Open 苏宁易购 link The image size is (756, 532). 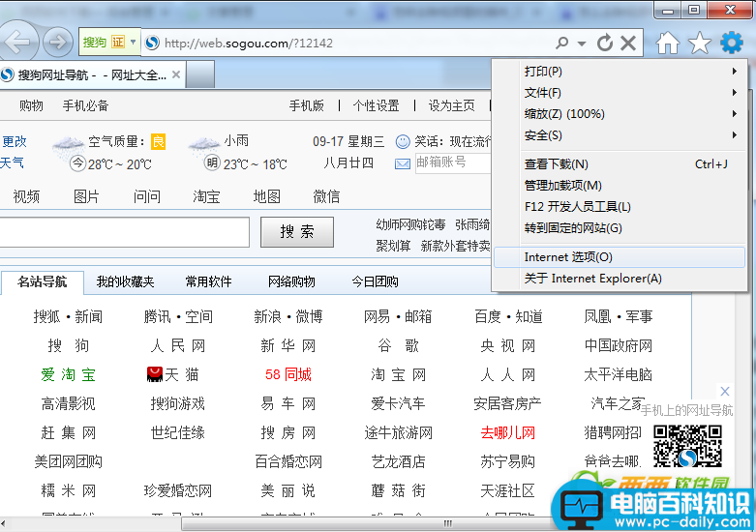tap(507, 461)
